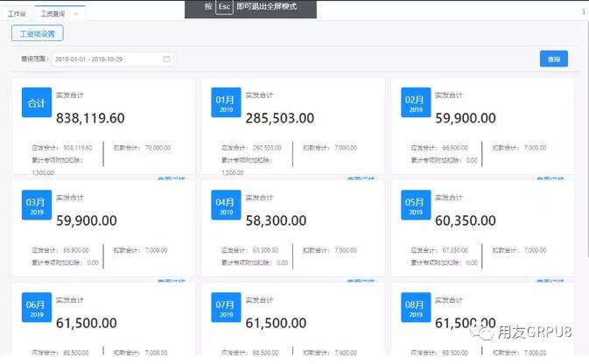Open the three-dot menu at top right
Image resolution: width=589 pixels, height=364 pixels.
tap(583, 13)
